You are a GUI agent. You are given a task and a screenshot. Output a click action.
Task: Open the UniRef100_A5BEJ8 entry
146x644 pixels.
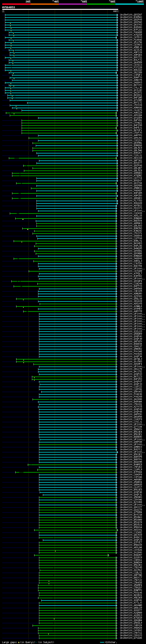tap(131, 47)
